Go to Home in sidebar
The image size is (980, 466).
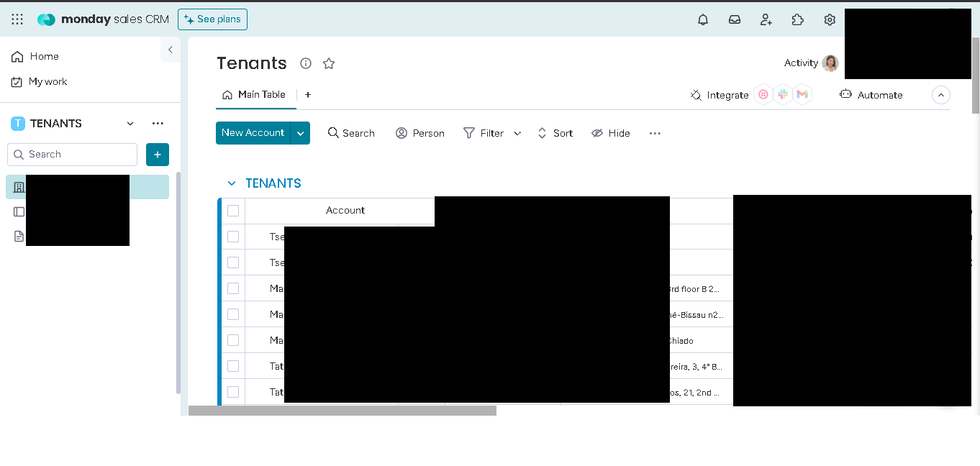[x=35, y=56]
